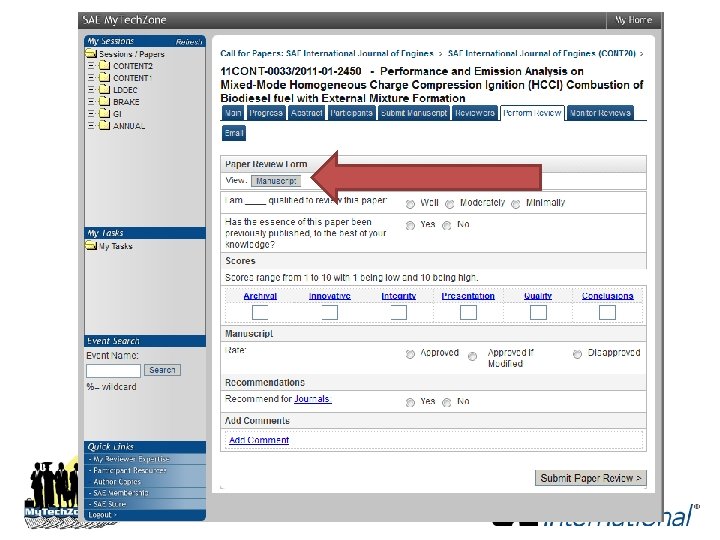
Task: Open SAE Membership quick link
Action: tap(121, 493)
